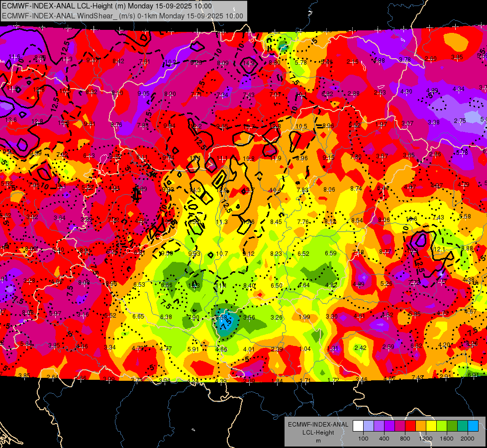Viewport: 487px width, 448px height.
Task: Click the LCL-Height header title line
Action: [x=107, y=6]
